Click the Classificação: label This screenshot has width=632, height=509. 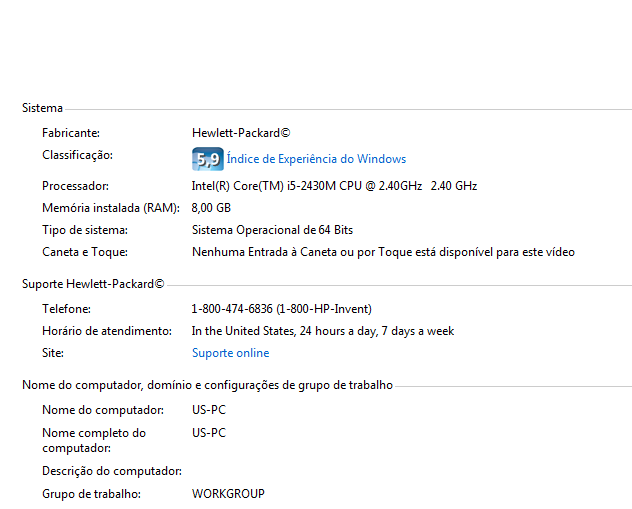77,156
